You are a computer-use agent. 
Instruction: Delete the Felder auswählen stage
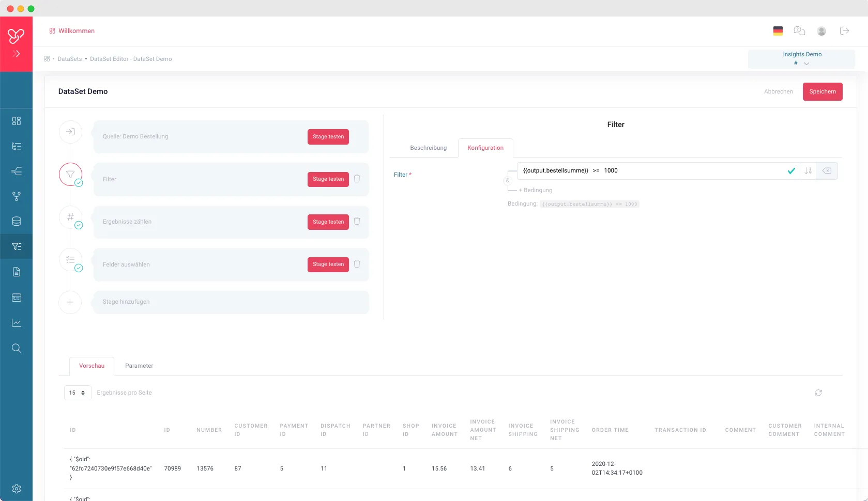[357, 264]
